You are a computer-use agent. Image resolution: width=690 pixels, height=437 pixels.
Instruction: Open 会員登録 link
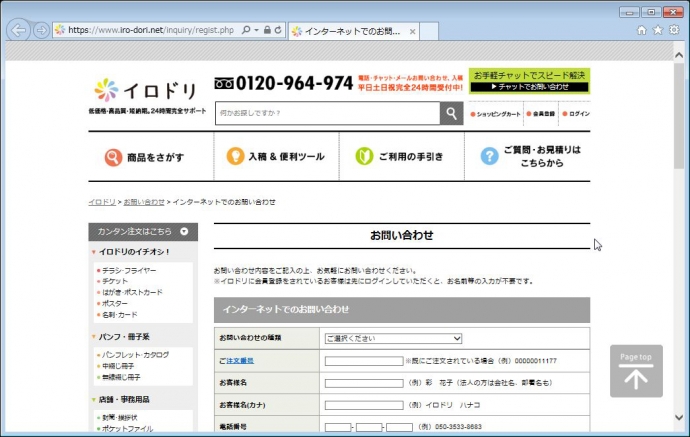tap(541, 114)
